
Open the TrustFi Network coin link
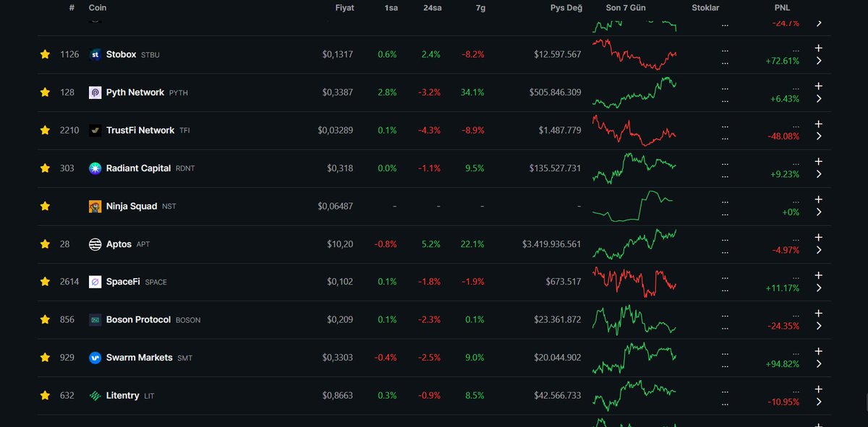[148, 130]
